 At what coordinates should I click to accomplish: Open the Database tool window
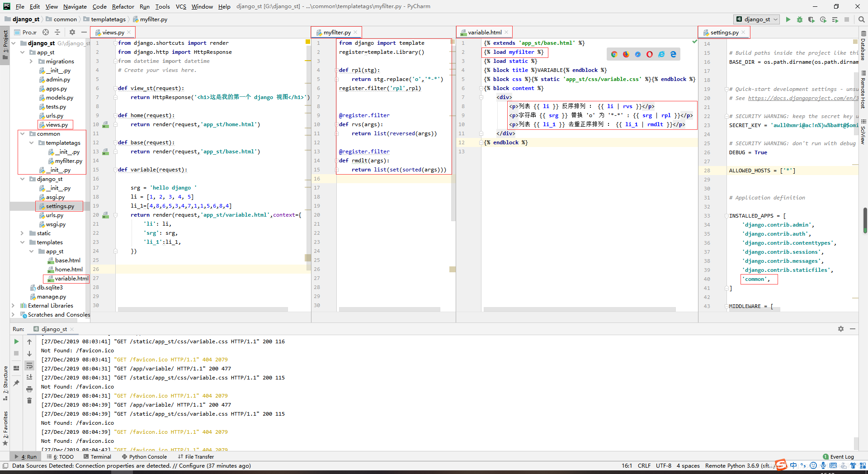tap(863, 46)
